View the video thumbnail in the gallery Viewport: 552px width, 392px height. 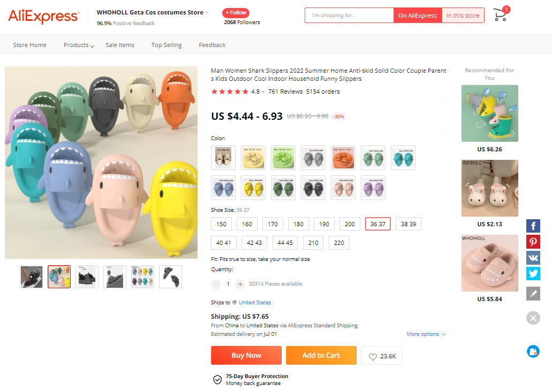[x=31, y=276]
